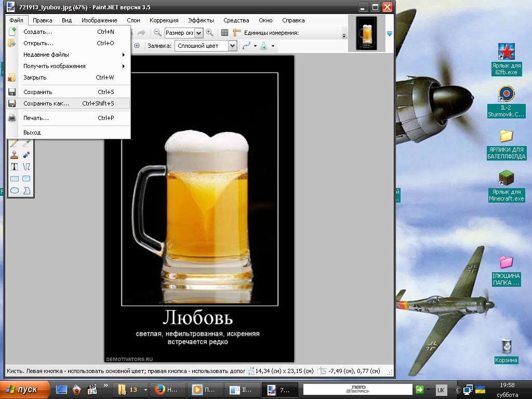Viewport: 532px width, 399px height.
Task: Toggle the pixel grid display
Action: click(224, 33)
